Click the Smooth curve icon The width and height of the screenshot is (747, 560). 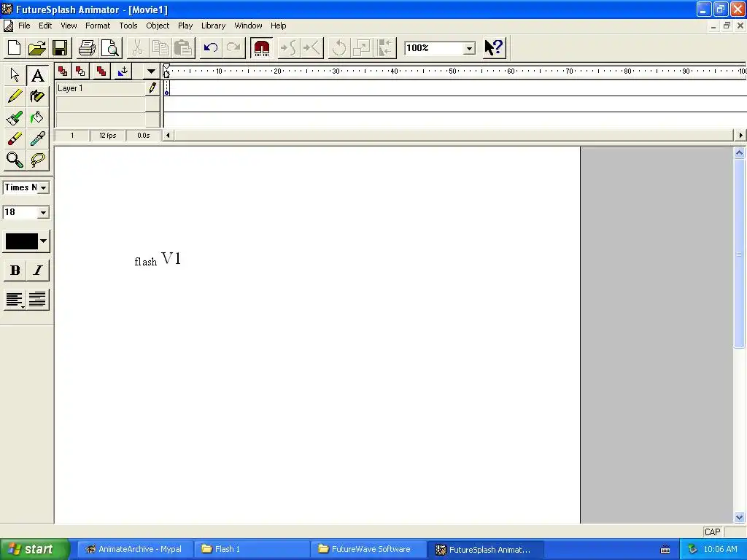tap(289, 47)
